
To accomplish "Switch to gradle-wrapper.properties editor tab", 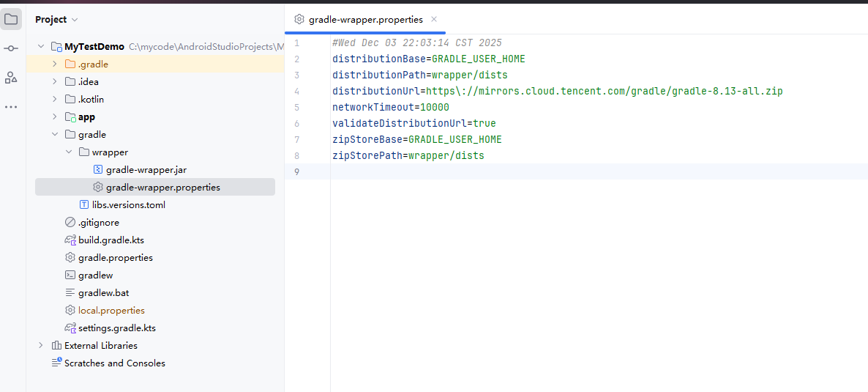I will (x=365, y=19).
